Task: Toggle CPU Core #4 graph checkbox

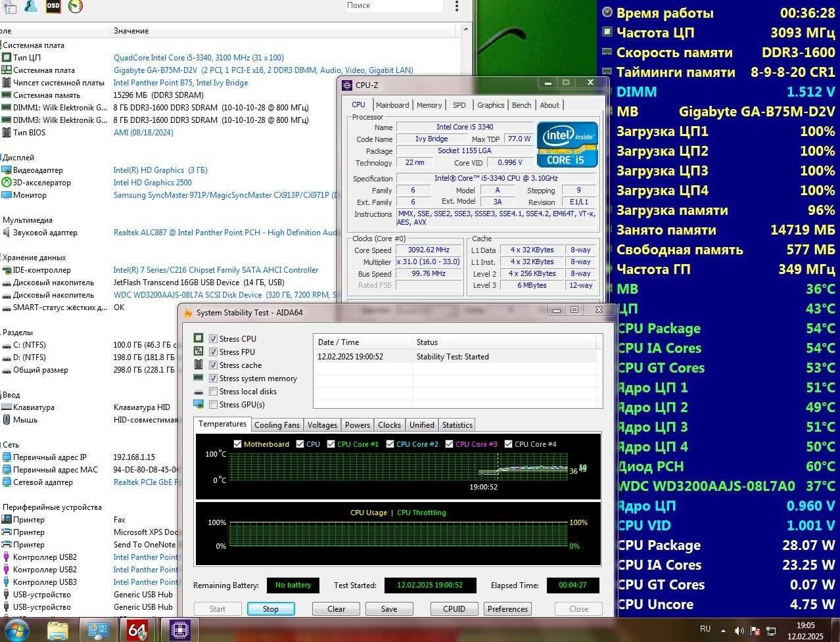Action: pos(509,444)
